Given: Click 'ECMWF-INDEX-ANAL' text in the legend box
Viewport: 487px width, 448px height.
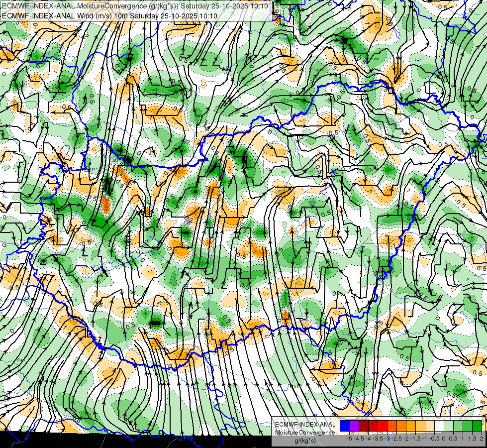Looking at the screenshot, I should pos(305,425).
